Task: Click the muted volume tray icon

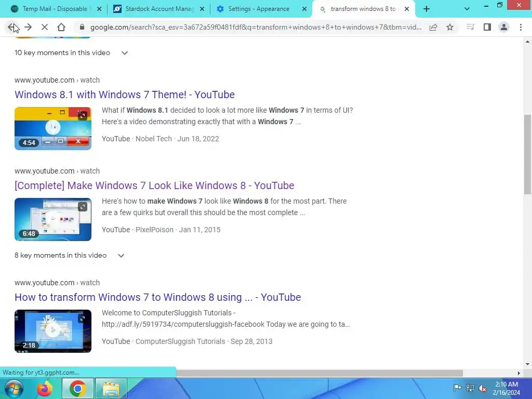Action: (x=483, y=388)
